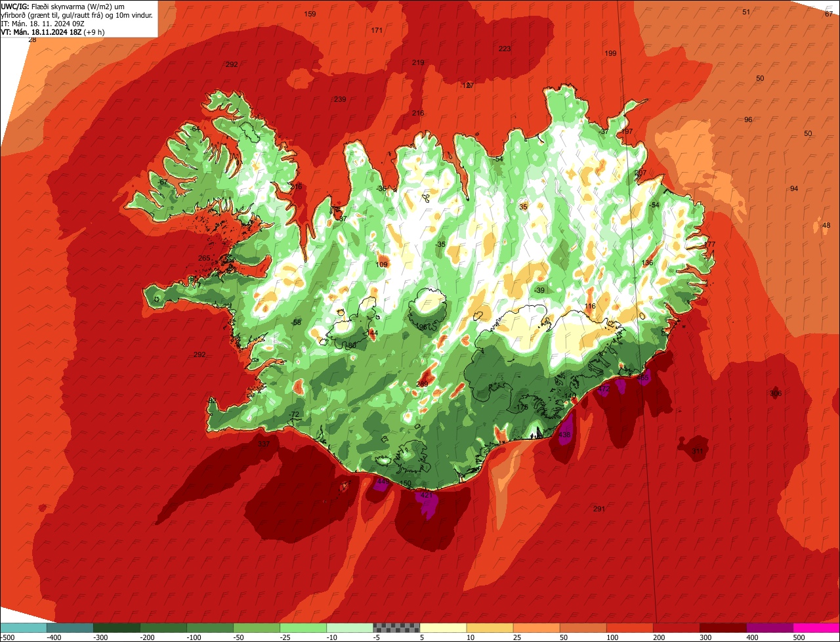Viewport: 840px width, 642px height.
Task: Select the southeast ocean value 291
Action: 598,509
